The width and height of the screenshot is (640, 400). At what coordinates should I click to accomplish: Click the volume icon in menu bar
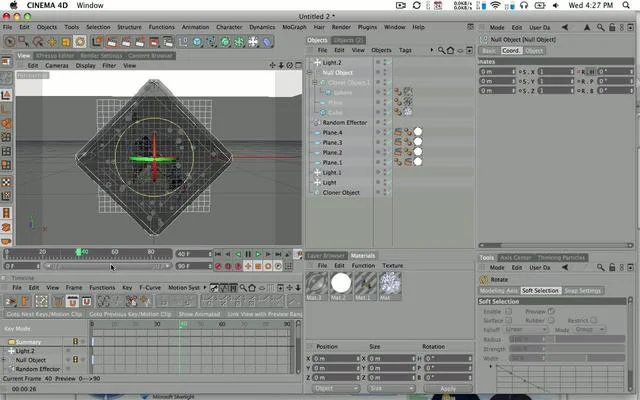tap(556, 5)
